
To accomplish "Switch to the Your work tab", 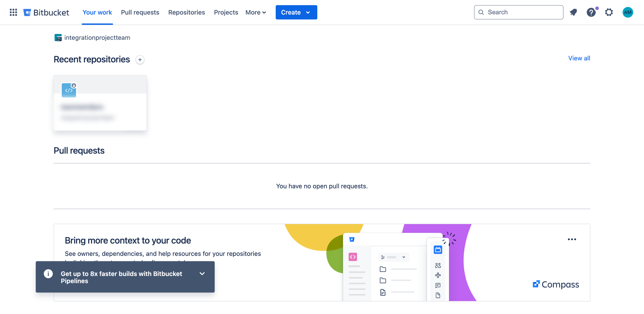I will (97, 12).
